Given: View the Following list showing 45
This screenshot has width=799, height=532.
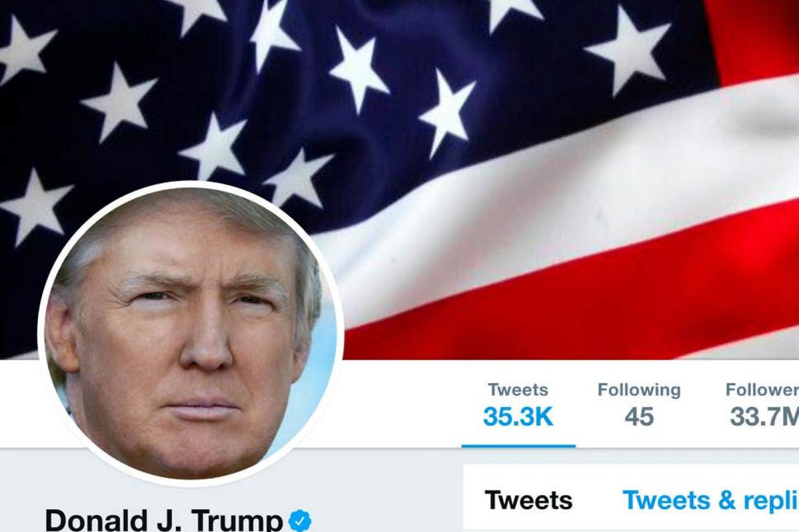Looking at the screenshot, I should coord(639,405).
